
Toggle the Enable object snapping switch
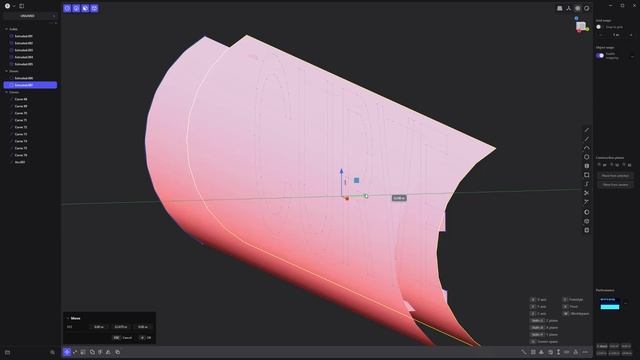600,56
